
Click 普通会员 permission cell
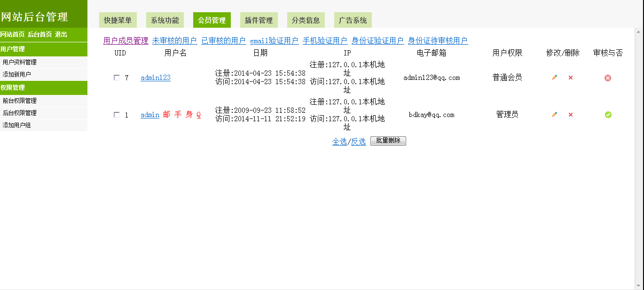click(507, 78)
